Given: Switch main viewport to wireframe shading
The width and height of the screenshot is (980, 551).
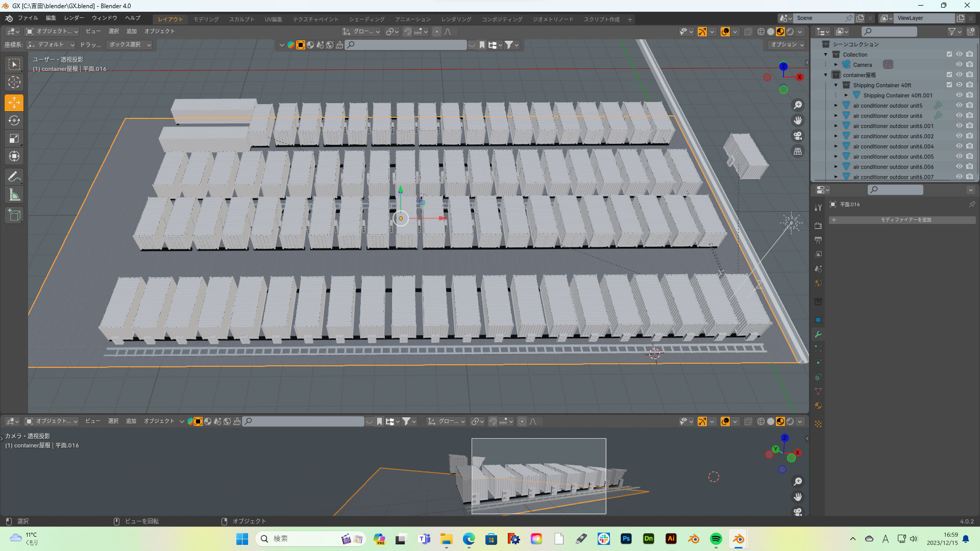Looking at the screenshot, I should click(761, 32).
